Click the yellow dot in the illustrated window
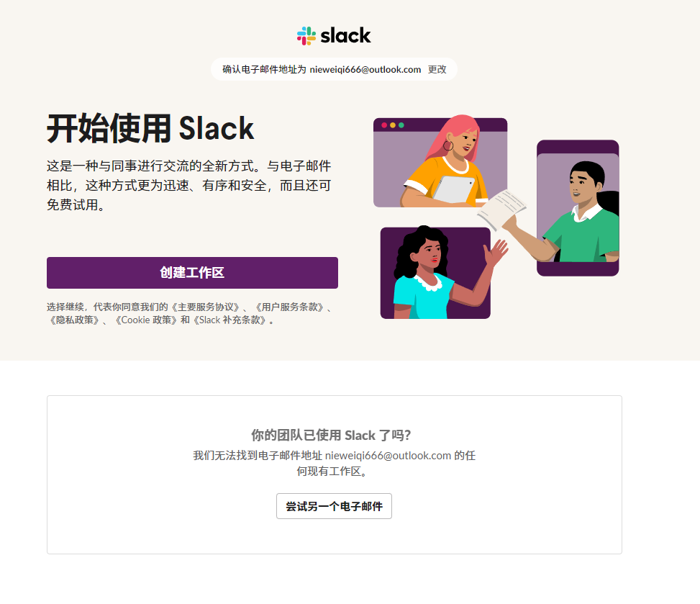700x604 pixels. [393, 125]
